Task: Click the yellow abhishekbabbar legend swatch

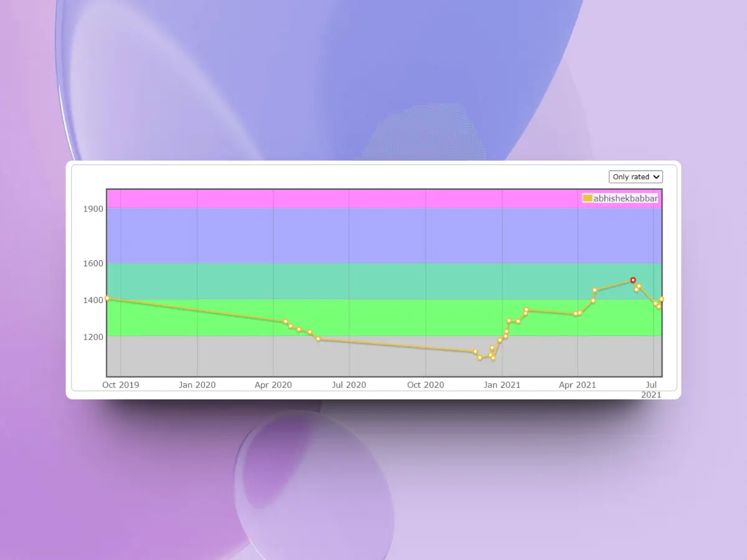Action: tap(587, 198)
